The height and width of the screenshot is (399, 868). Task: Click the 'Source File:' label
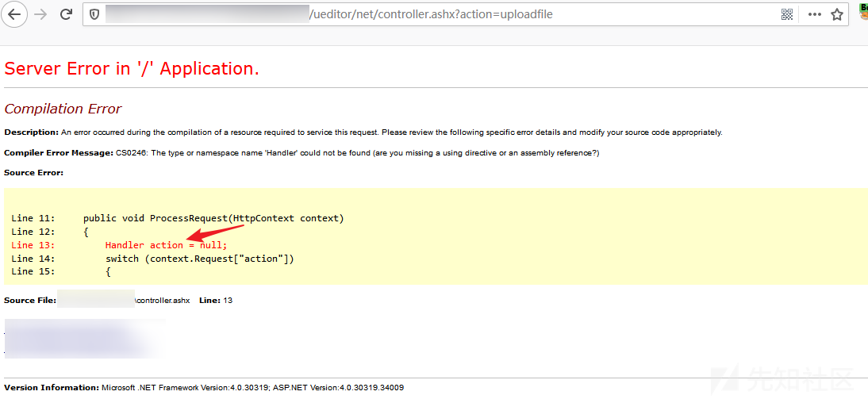click(30, 300)
